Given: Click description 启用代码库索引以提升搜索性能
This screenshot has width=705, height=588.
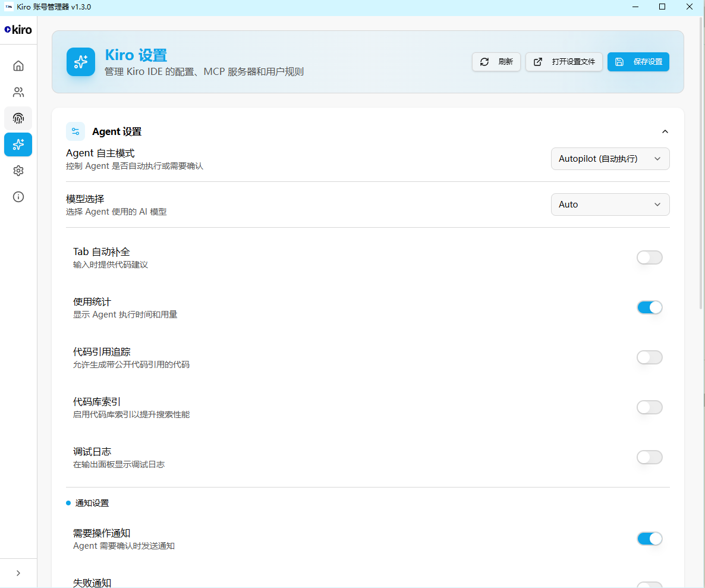Looking at the screenshot, I should point(131,414).
